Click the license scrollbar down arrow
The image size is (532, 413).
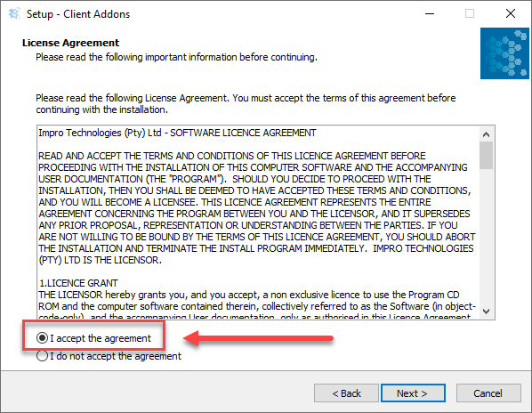[487, 312]
